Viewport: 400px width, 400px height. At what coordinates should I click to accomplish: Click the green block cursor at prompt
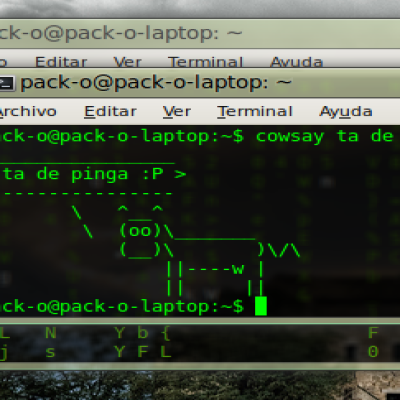261,306
